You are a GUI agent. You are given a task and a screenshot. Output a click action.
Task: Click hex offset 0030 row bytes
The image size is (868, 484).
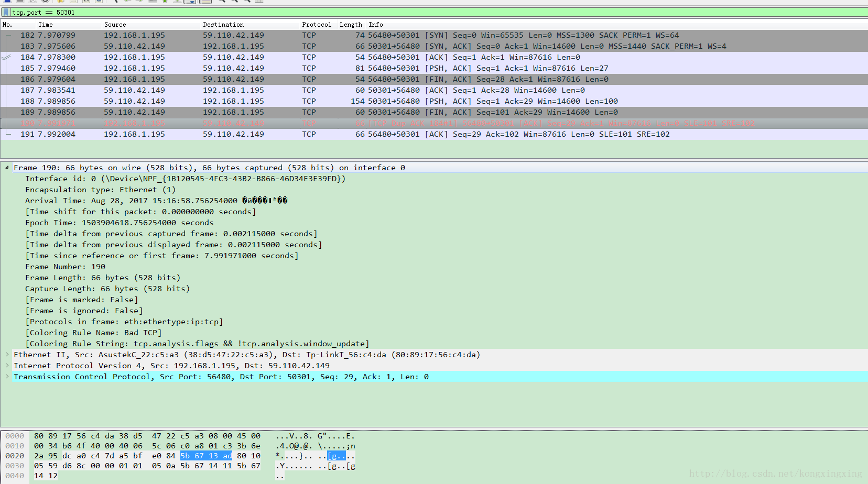pos(147,466)
